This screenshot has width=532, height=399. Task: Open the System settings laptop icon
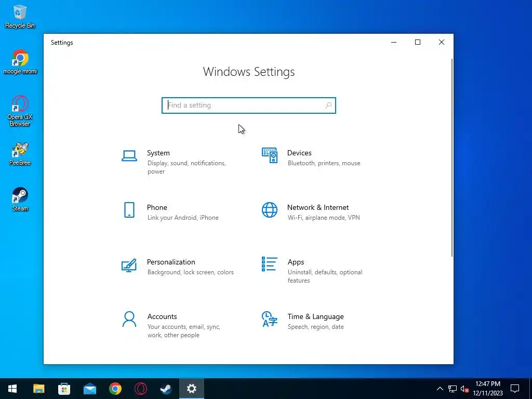pyautogui.click(x=129, y=156)
